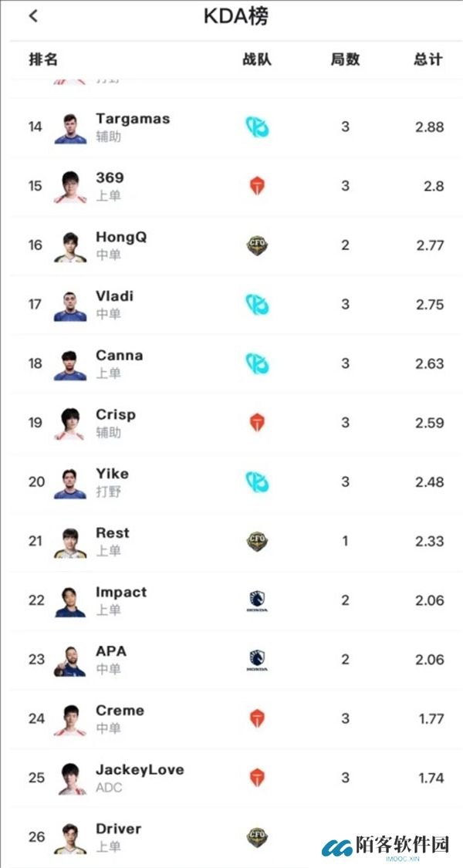Open the JackeyLove player name
Screen dimensions: 463x868
tap(140, 770)
